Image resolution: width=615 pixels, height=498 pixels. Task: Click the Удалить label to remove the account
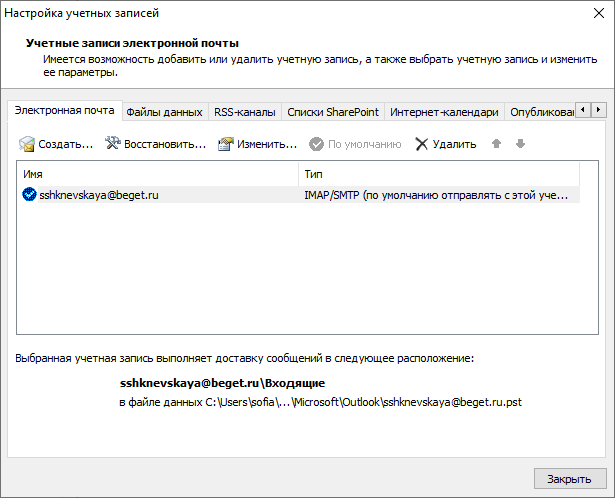pos(454,144)
